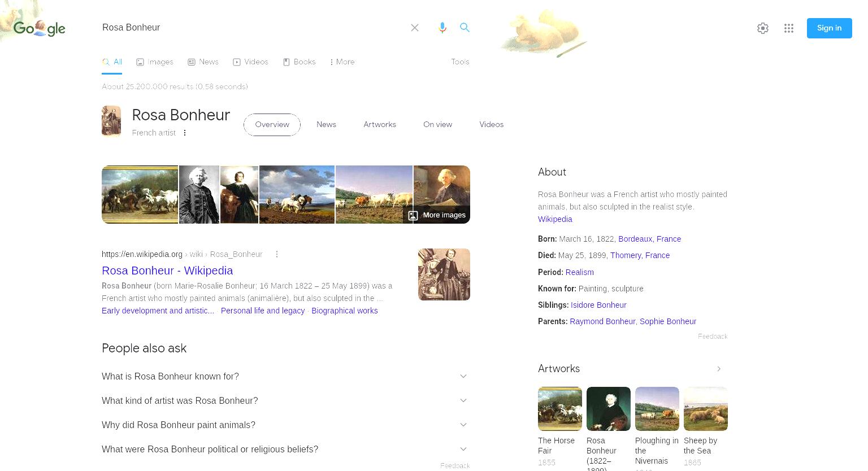The width and height of the screenshot is (868, 471).
Task: Open Raymond Bonheur parent link
Action: (602, 321)
